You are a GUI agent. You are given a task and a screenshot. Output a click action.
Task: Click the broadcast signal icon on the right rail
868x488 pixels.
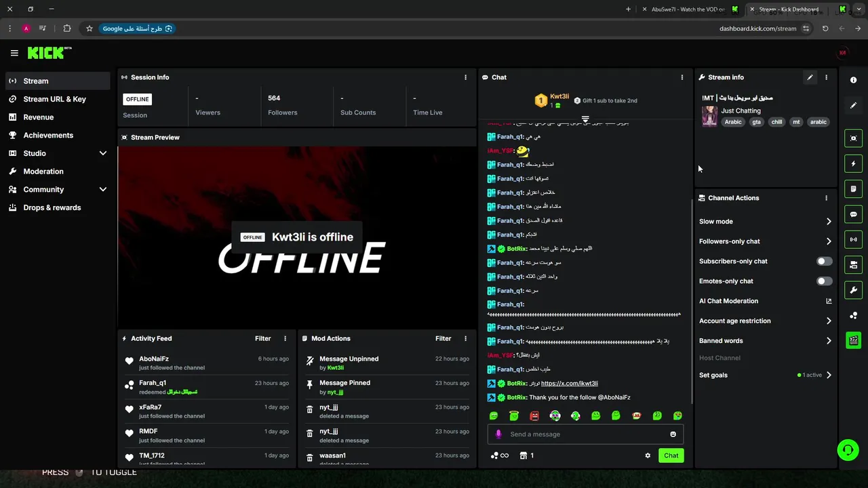pyautogui.click(x=853, y=239)
